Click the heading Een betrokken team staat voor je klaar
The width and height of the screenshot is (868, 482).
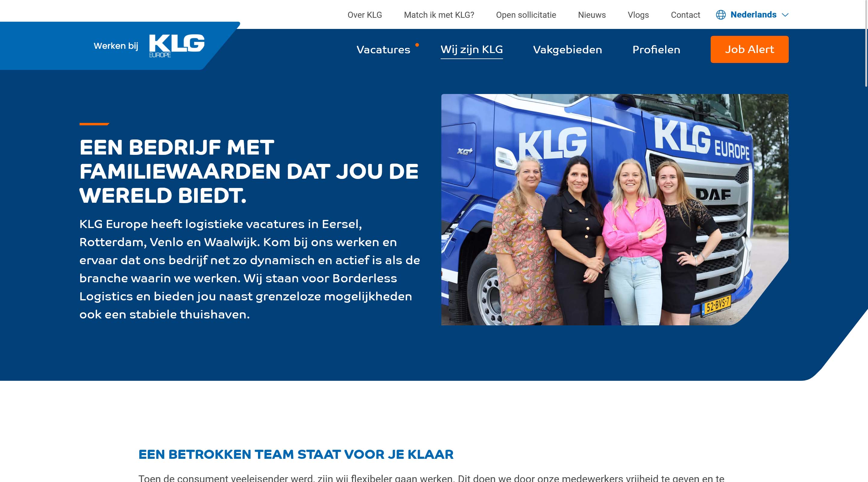[x=296, y=454]
